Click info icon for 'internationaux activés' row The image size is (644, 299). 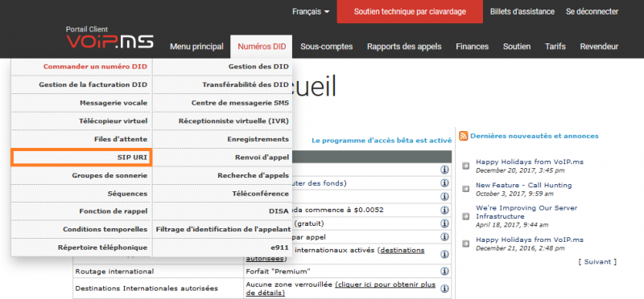[x=444, y=254]
